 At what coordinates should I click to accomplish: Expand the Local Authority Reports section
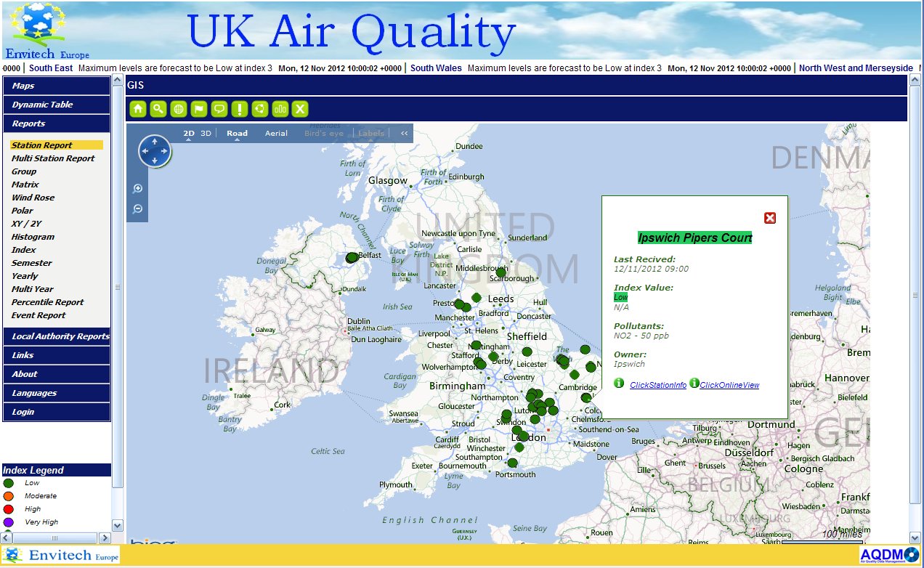pos(57,336)
